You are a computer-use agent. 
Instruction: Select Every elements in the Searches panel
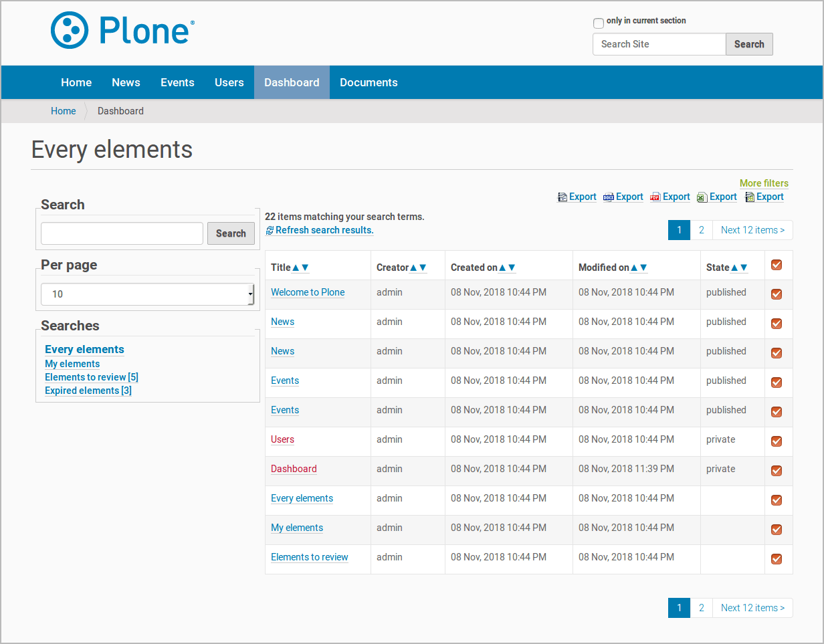click(84, 349)
